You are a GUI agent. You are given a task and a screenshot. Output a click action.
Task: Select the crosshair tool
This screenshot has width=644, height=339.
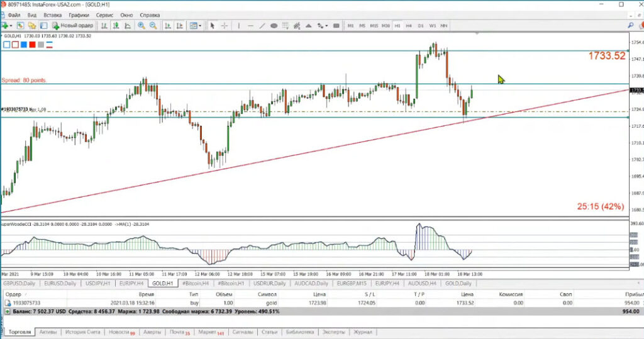click(x=225, y=26)
